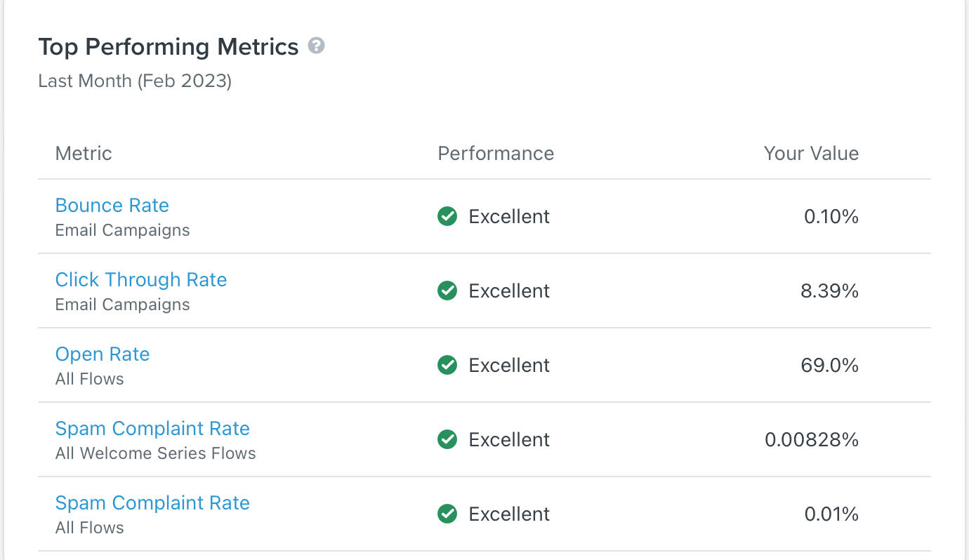Image resolution: width=969 pixels, height=560 pixels.
Task: Click green check icon for Click Through Rate
Action: pos(447,291)
